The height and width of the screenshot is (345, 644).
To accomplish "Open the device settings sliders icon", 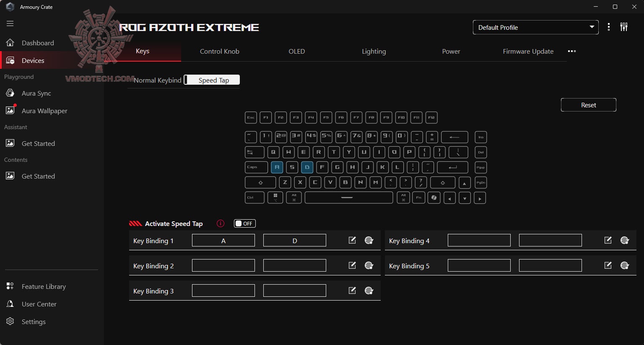I will coord(624,27).
